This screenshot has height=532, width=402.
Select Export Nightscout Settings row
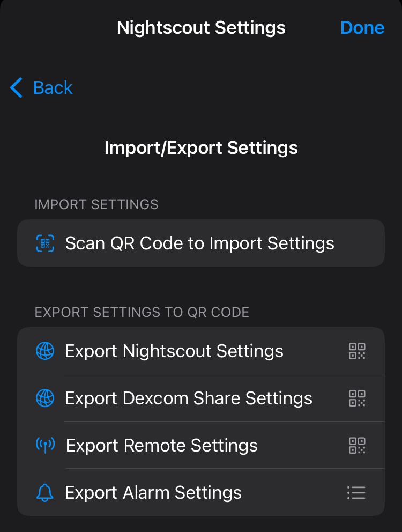pos(174,351)
